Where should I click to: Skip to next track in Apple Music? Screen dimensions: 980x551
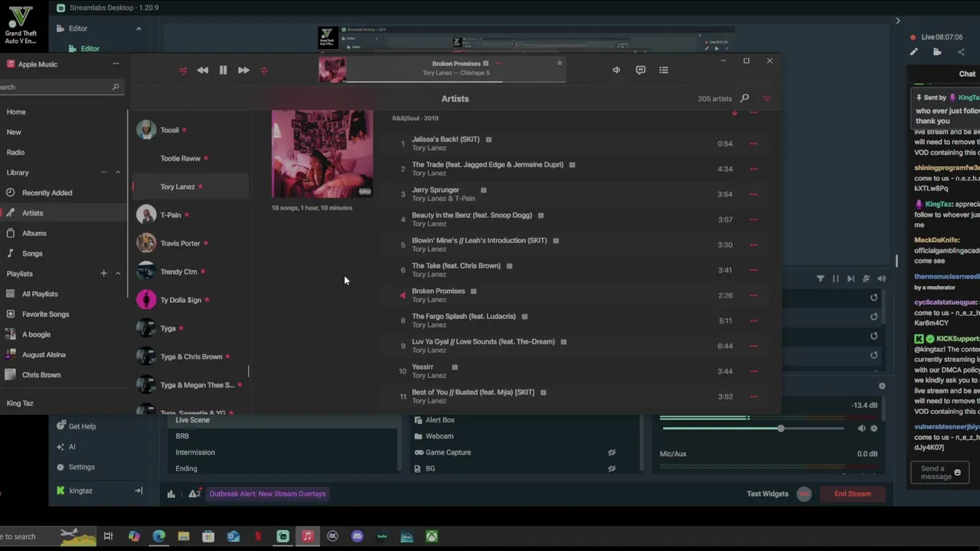243,70
